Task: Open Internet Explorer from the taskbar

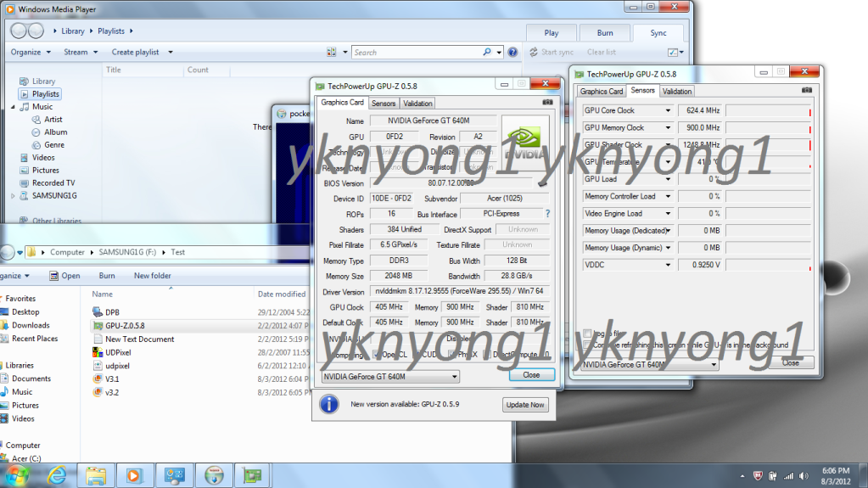Action: point(57,475)
